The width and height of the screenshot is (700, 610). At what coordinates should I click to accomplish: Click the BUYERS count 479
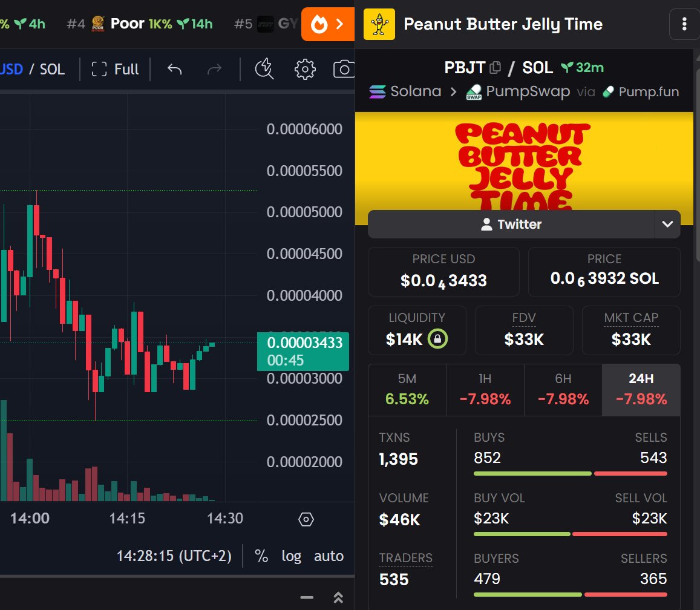click(x=487, y=579)
